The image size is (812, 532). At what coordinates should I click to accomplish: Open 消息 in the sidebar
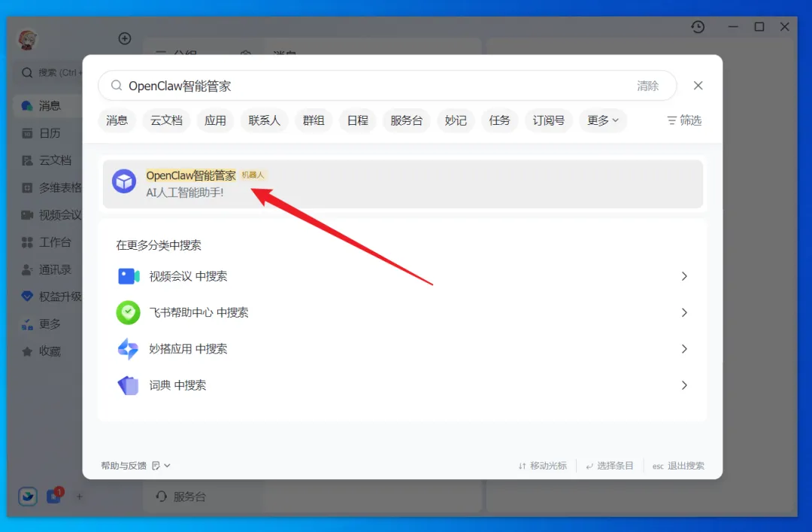point(49,106)
